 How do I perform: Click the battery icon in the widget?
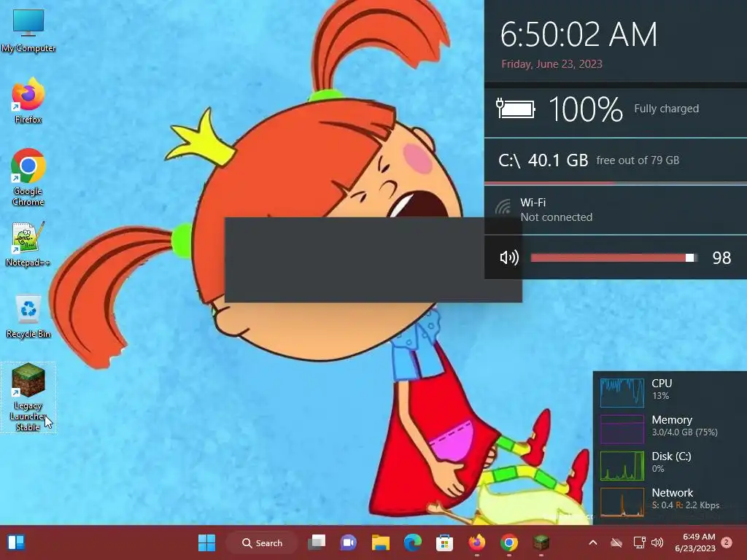(516, 109)
